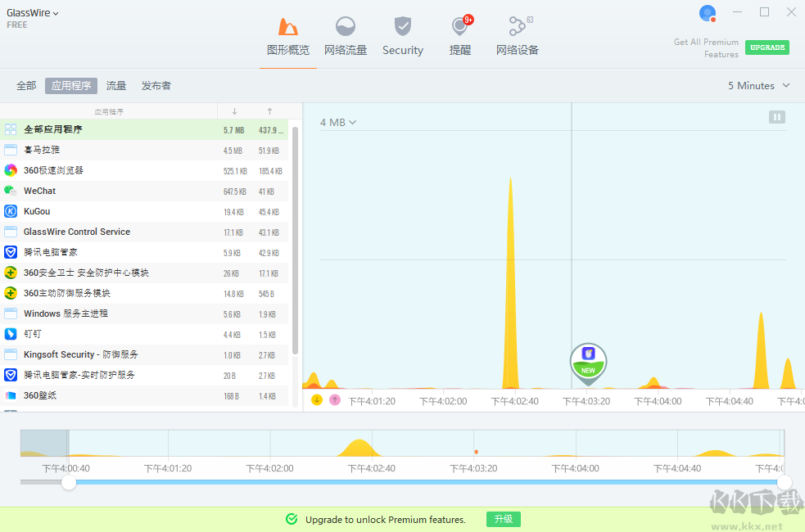805x532 pixels.
Task: Click the user account avatar icon
Action: pos(707,13)
